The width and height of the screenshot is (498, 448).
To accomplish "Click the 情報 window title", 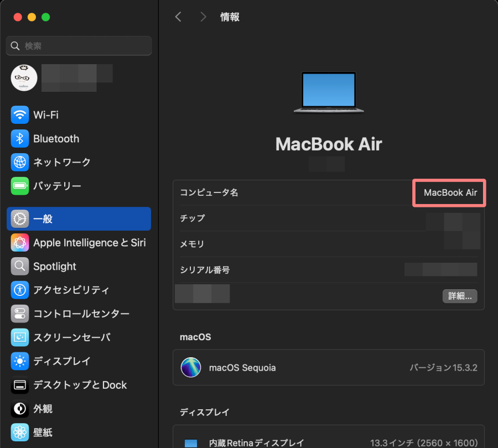I will click(x=230, y=17).
